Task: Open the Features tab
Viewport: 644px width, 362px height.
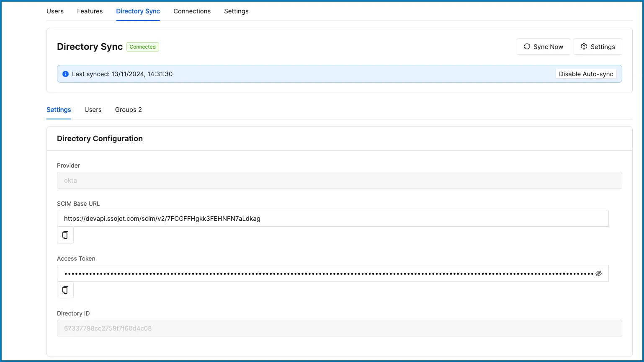Action: [x=90, y=11]
